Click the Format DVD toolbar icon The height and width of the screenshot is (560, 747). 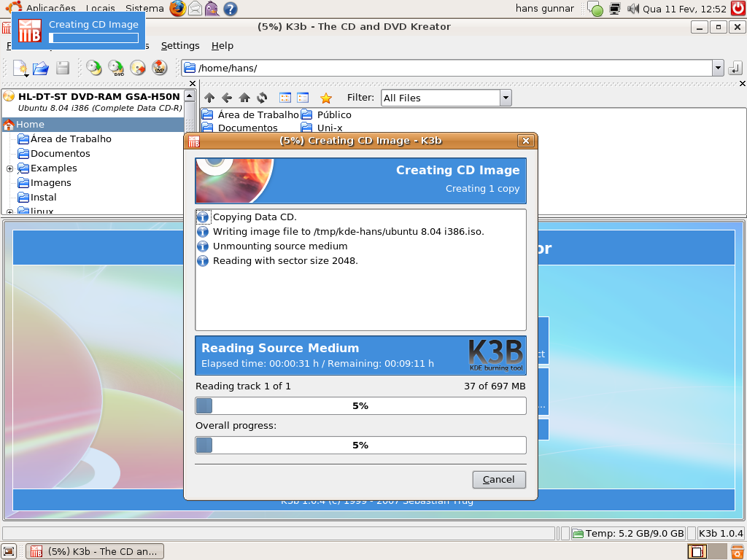(160, 68)
